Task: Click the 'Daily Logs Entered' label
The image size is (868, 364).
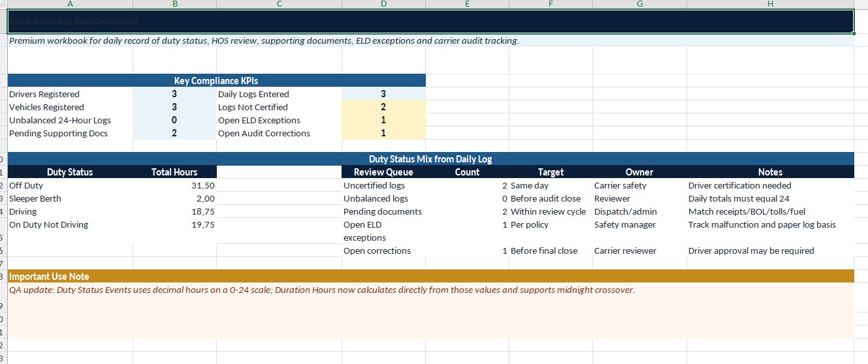Action: (x=279, y=94)
